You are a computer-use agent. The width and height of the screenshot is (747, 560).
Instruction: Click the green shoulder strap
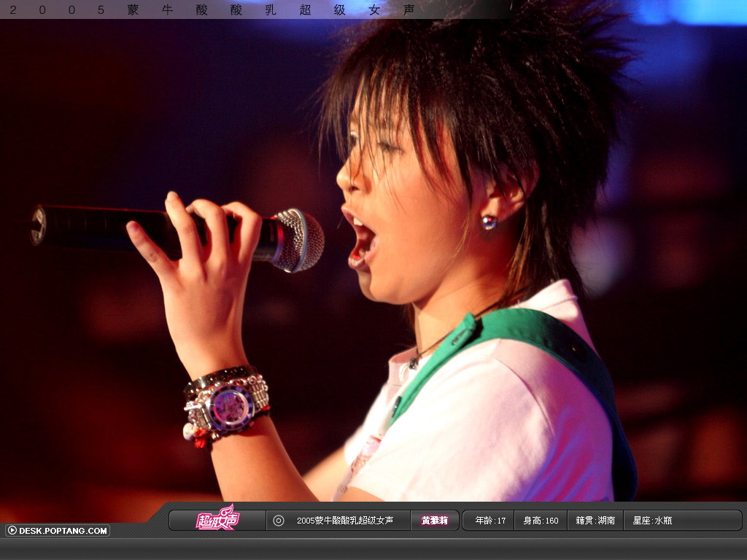coord(554,341)
